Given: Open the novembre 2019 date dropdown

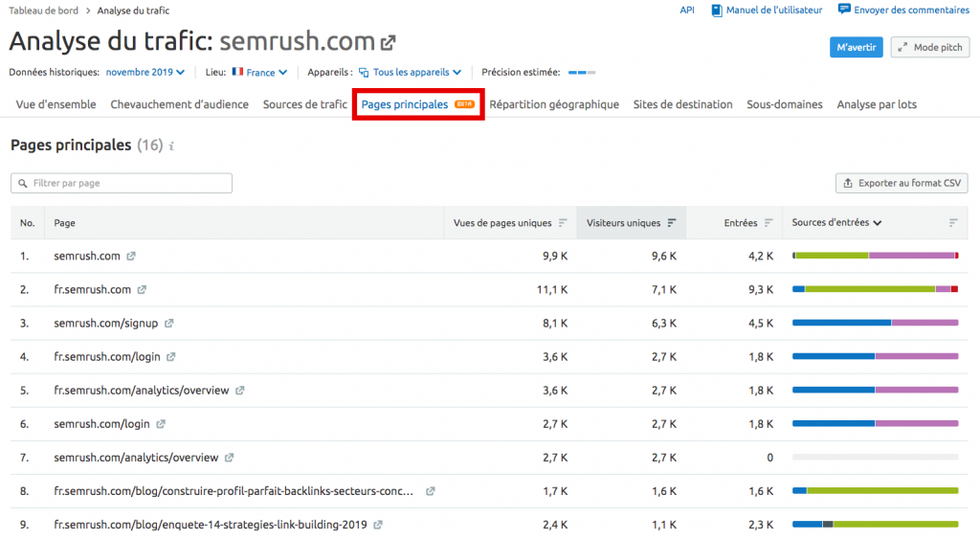Looking at the screenshot, I should (145, 73).
